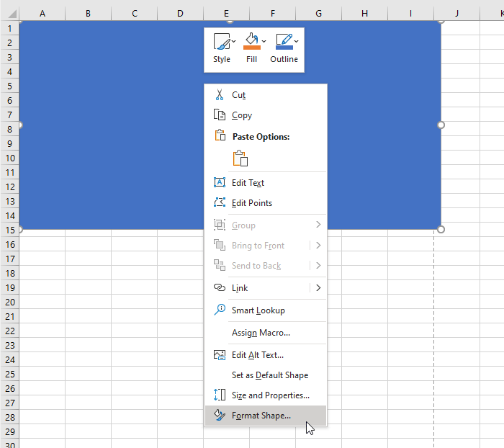The image size is (504, 448).
Task: Select the column J header
Action: tap(456, 14)
